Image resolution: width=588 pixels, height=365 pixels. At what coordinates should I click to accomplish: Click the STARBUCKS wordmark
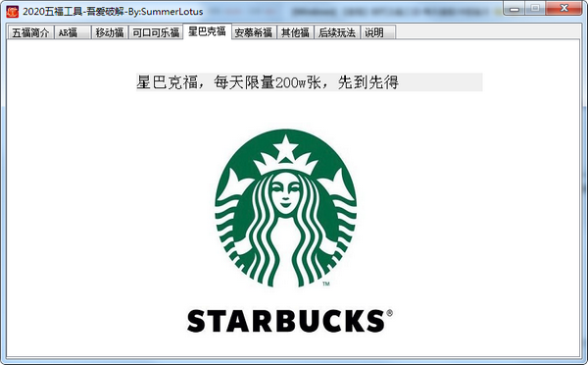(289, 321)
